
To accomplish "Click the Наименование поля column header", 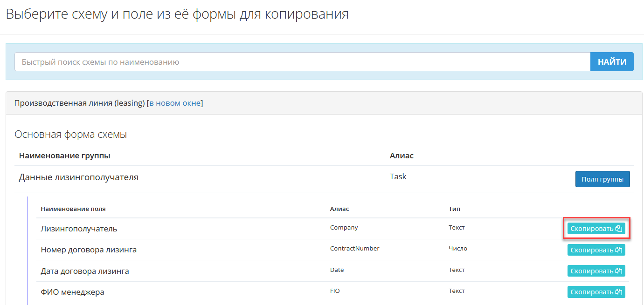I will (x=73, y=209).
